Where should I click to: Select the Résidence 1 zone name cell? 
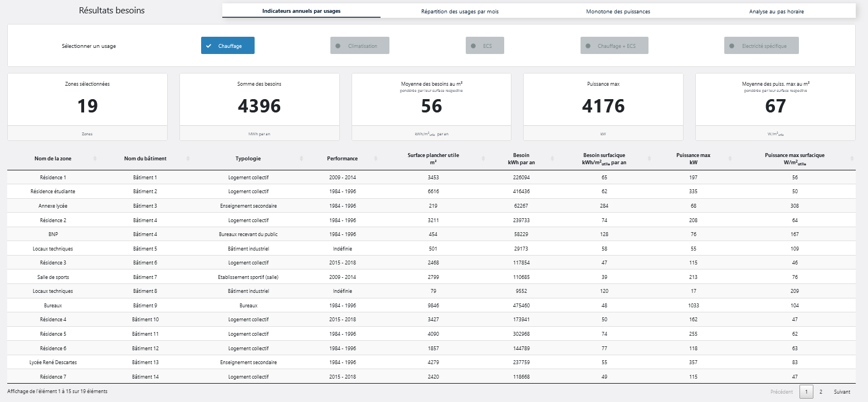point(53,178)
